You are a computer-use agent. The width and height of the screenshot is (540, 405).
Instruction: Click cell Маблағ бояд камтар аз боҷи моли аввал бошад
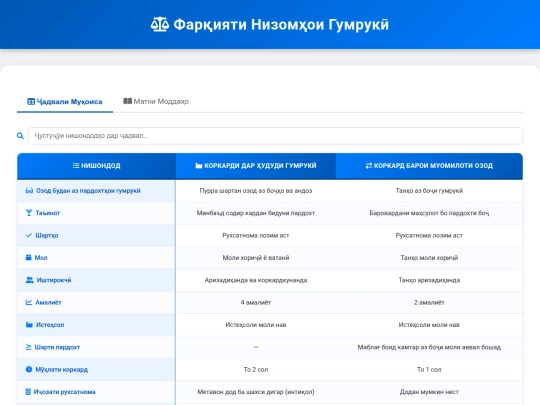[x=429, y=347]
